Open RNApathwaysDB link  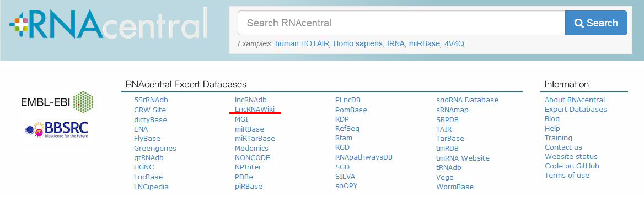(364, 157)
